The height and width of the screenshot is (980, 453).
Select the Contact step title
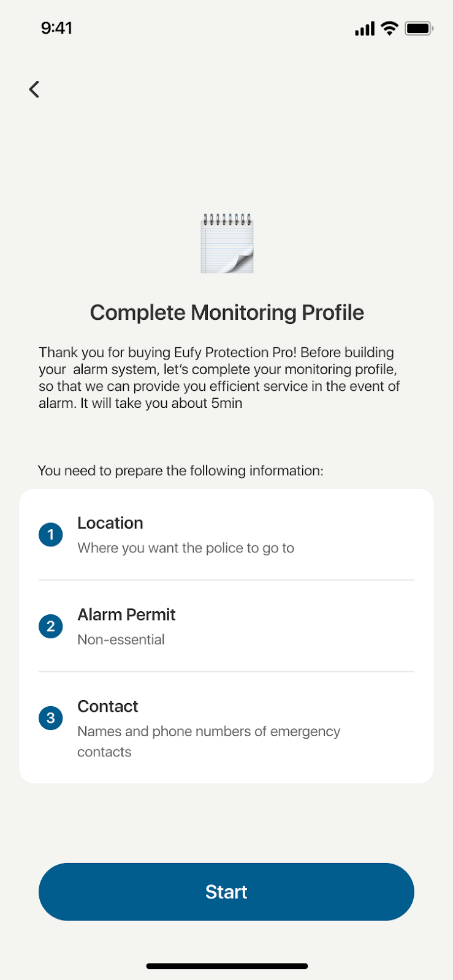pyautogui.click(x=108, y=707)
